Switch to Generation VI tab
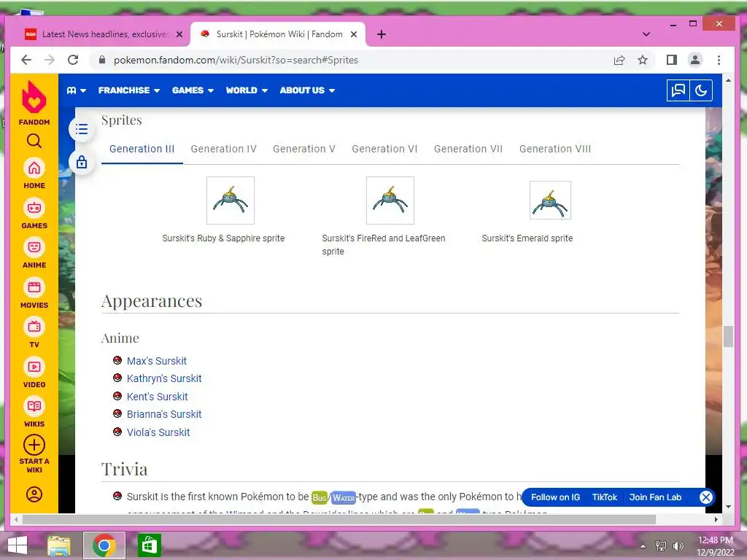Image resolution: width=747 pixels, height=560 pixels. [384, 149]
